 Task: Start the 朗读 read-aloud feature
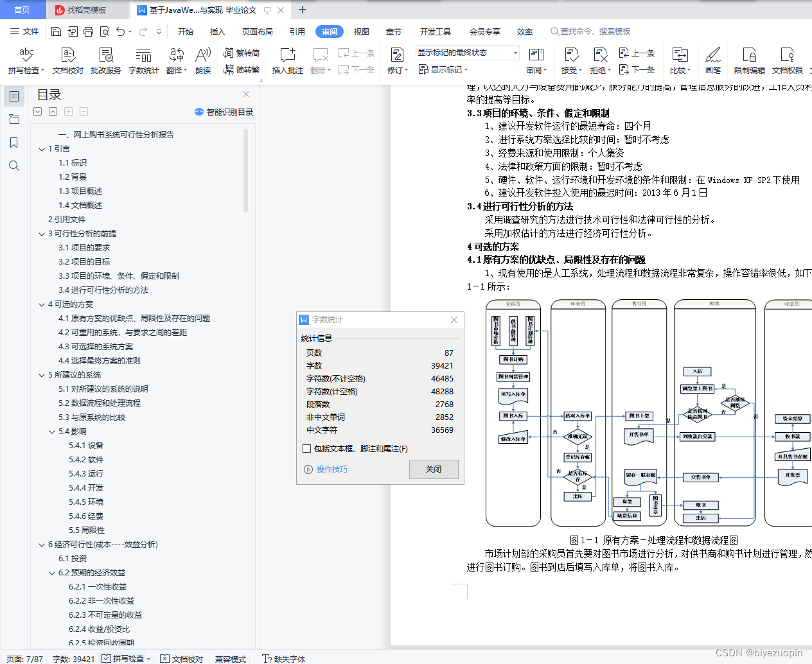click(x=202, y=61)
